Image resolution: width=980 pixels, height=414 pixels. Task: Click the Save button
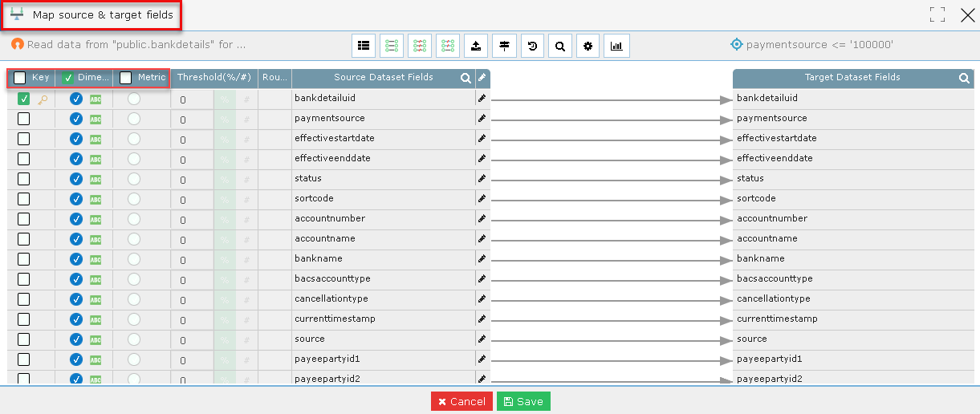[x=523, y=401]
